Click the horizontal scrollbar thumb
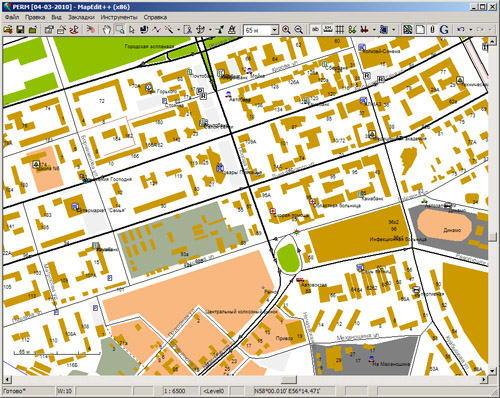 click(289, 379)
